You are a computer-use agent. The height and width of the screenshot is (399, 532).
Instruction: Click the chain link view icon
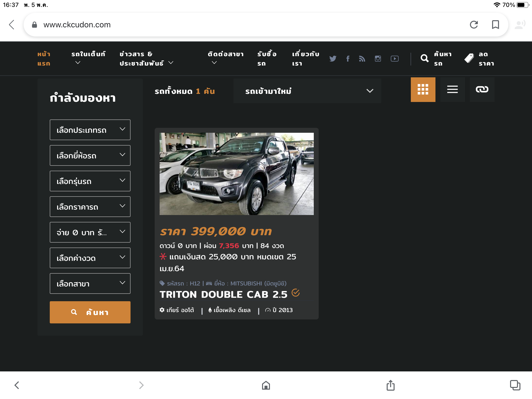coord(482,90)
